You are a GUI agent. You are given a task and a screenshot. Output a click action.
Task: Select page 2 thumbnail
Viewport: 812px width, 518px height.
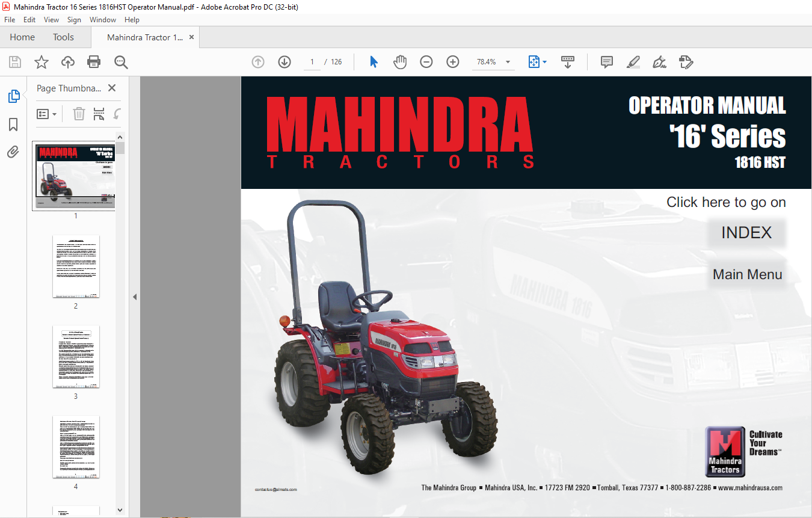(76, 267)
